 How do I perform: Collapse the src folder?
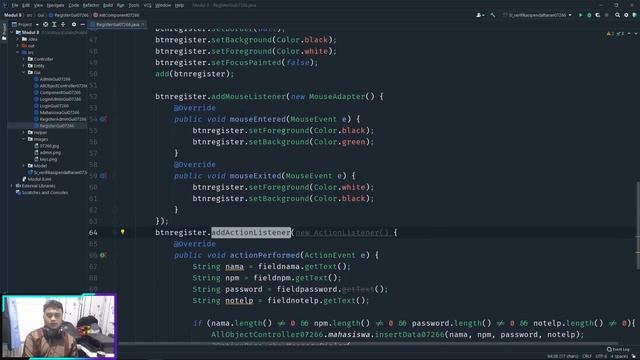(18, 52)
